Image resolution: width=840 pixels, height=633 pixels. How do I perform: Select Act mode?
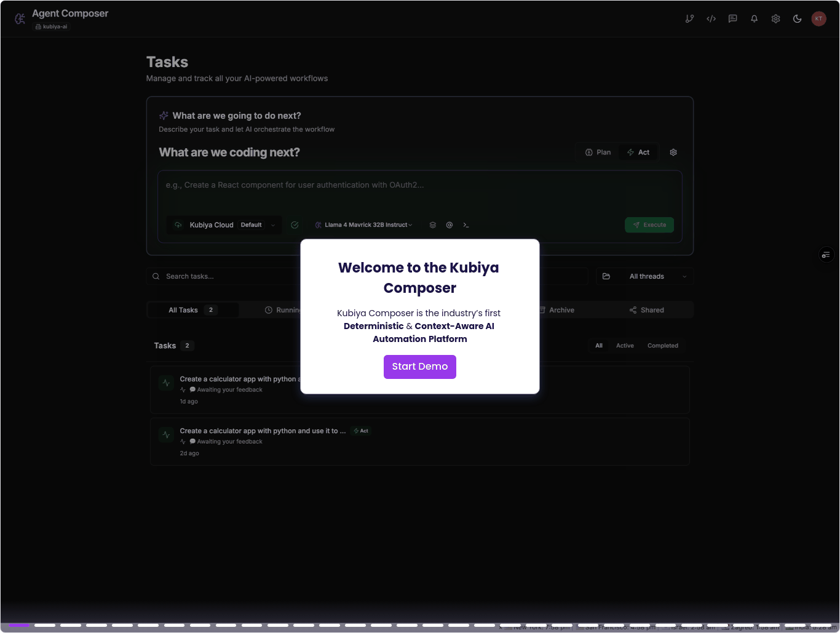pos(638,153)
